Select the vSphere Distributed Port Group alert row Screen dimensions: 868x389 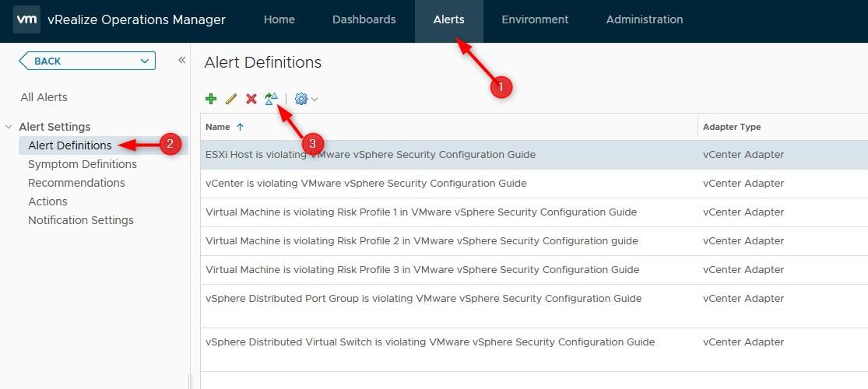point(533,306)
